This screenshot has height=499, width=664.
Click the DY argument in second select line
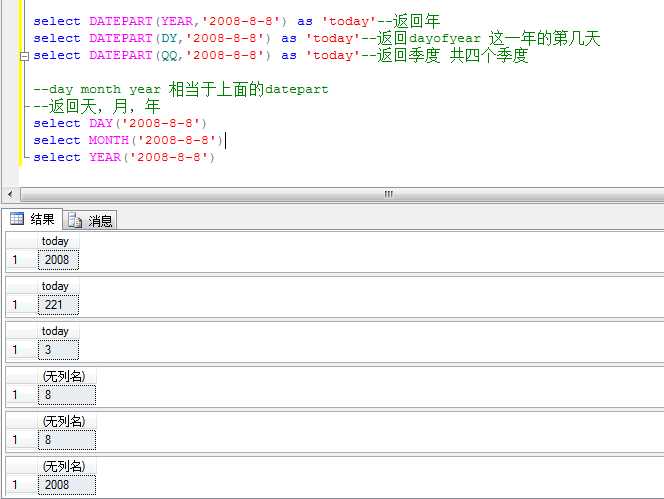pos(169,39)
